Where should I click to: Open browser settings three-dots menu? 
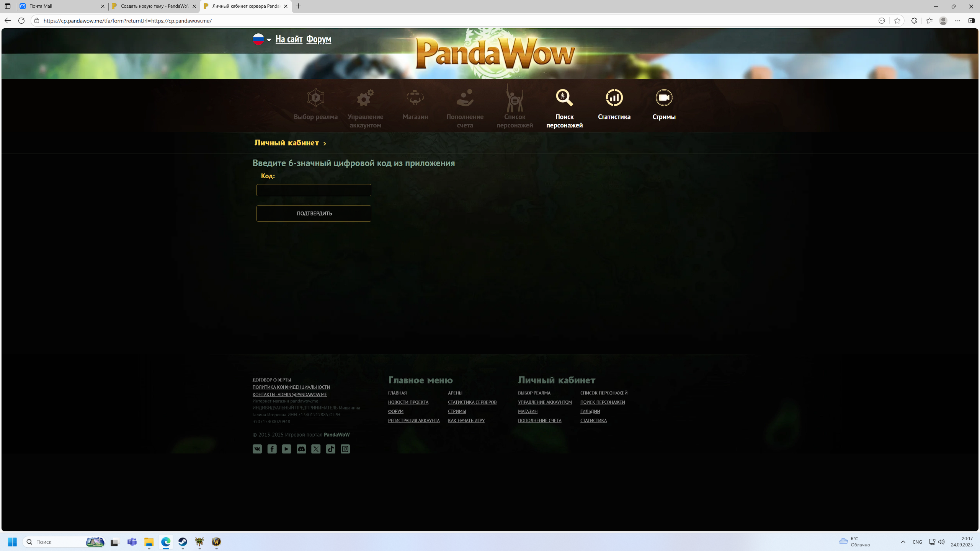point(957,21)
